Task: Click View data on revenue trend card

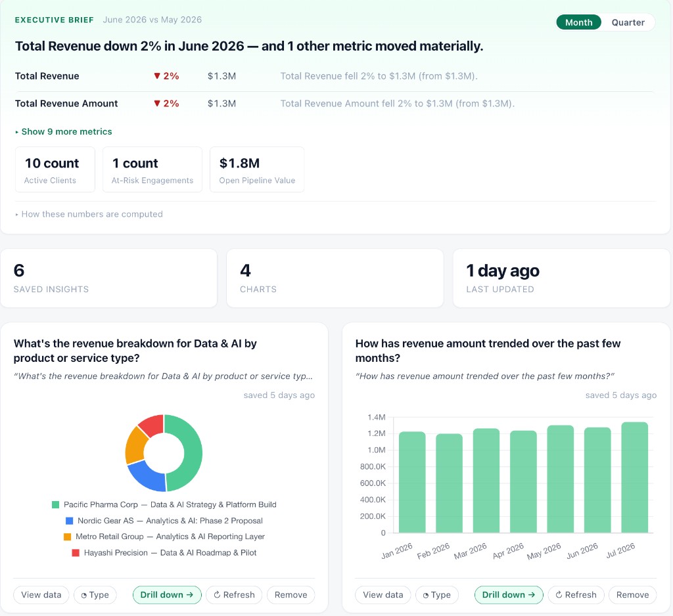Action: point(383,595)
